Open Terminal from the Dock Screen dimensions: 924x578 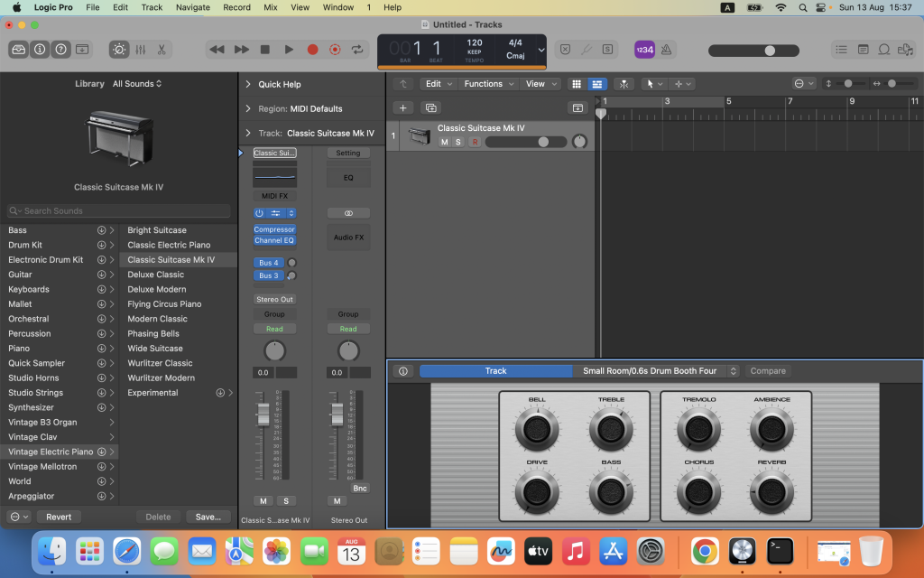[780, 552]
